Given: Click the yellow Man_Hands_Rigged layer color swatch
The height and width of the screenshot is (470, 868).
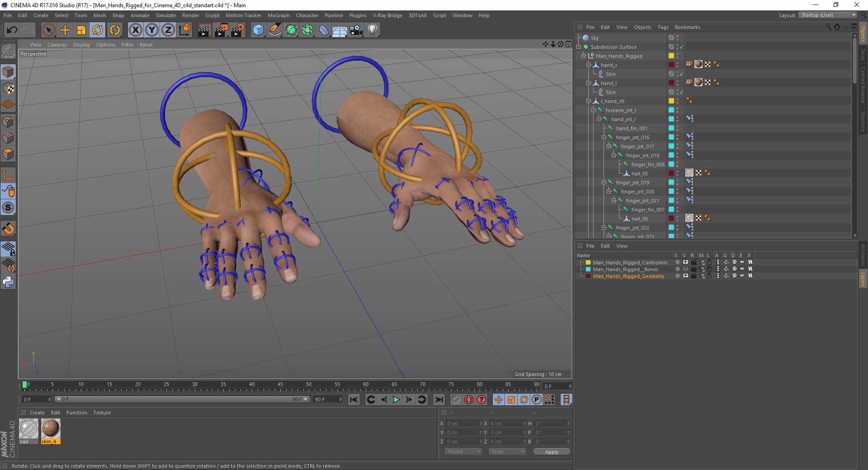Looking at the screenshot, I should tap(671, 56).
